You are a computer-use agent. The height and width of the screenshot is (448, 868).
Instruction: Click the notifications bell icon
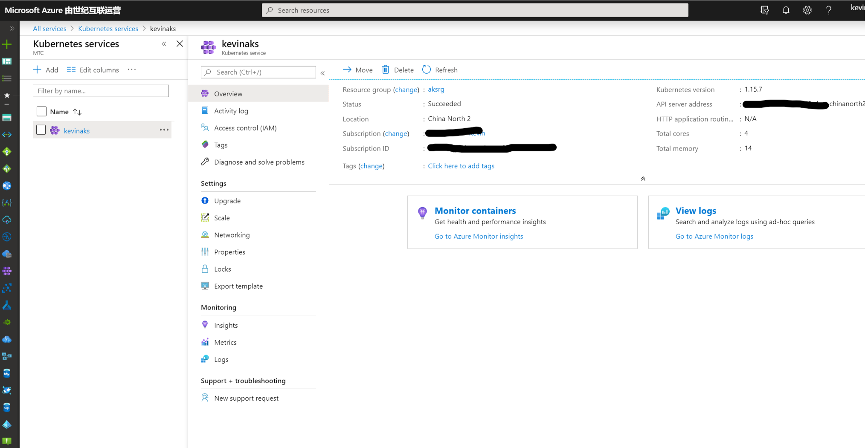[786, 10]
